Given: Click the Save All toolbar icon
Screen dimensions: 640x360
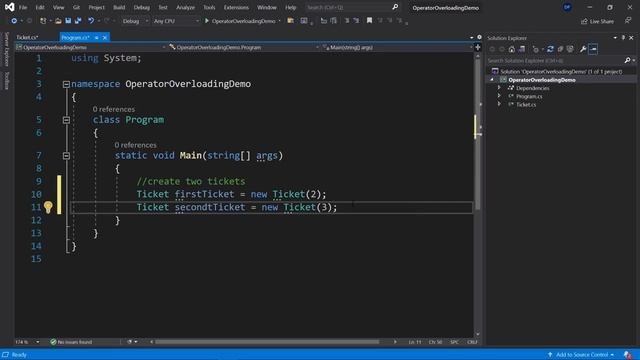Looking at the screenshot, I should coord(78,21).
